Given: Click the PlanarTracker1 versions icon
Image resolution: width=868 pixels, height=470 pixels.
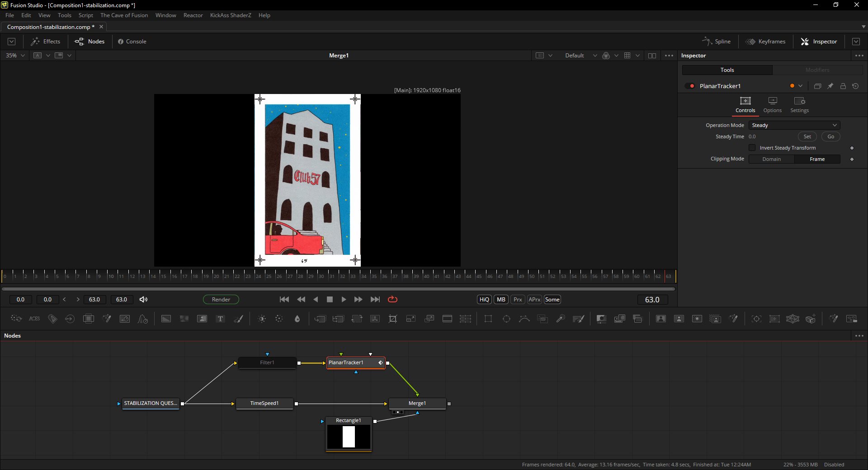Looking at the screenshot, I should point(817,86).
